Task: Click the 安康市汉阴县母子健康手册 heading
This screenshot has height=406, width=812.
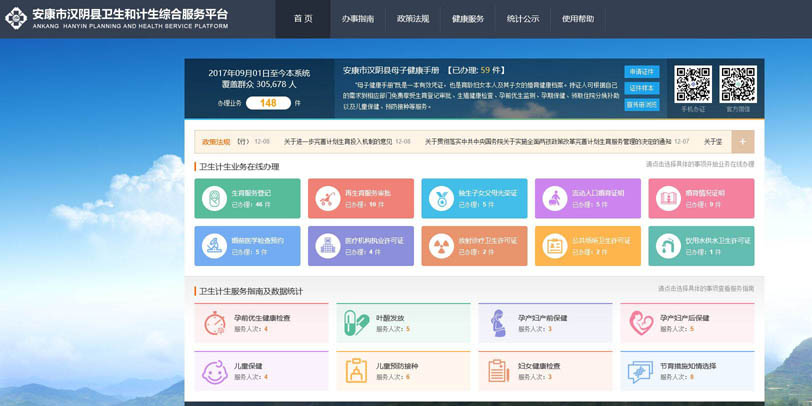Action: point(391,70)
